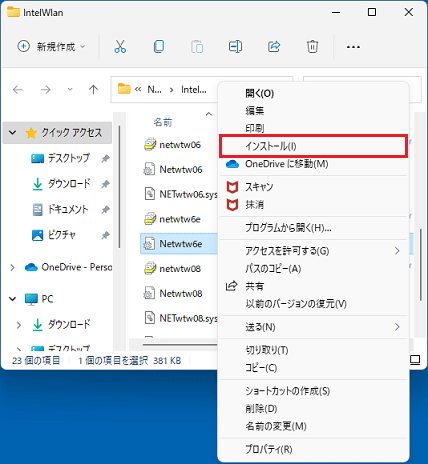The width and height of the screenshot is (428, 464).
Task: Open 送る(N) submenu
Action: (313, 327)
